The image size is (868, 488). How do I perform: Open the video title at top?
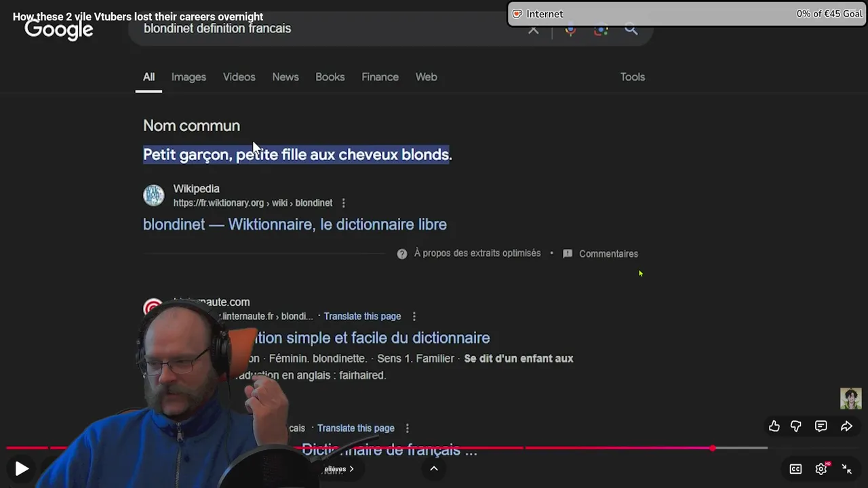click(x=138, y=17)
